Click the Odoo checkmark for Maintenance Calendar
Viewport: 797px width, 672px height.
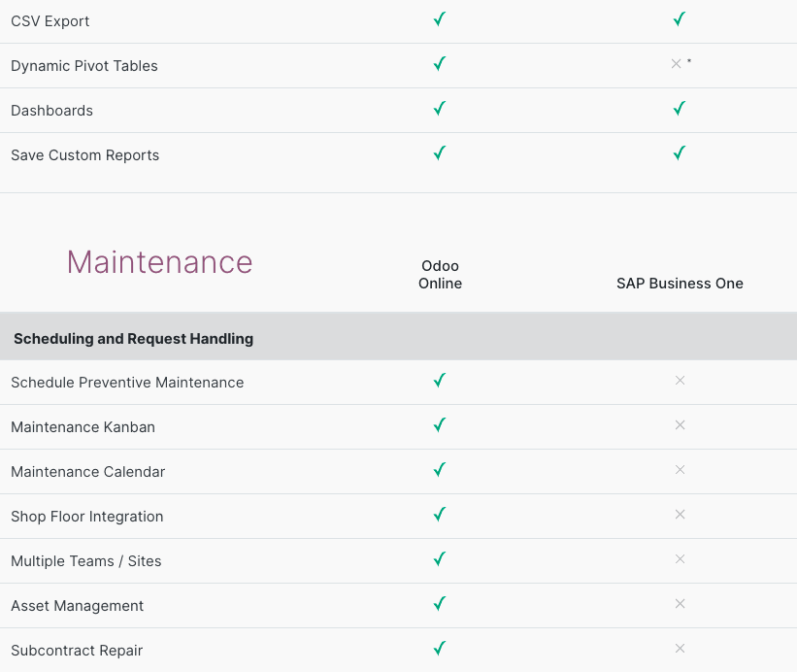pyautogui.click(x=440, y=470)
